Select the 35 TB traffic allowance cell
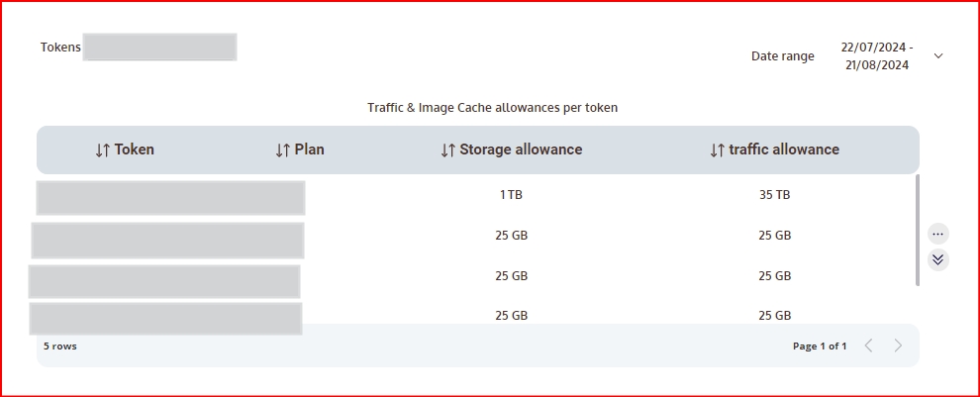The height and width of the screenshot is (397, 980). 774,195
